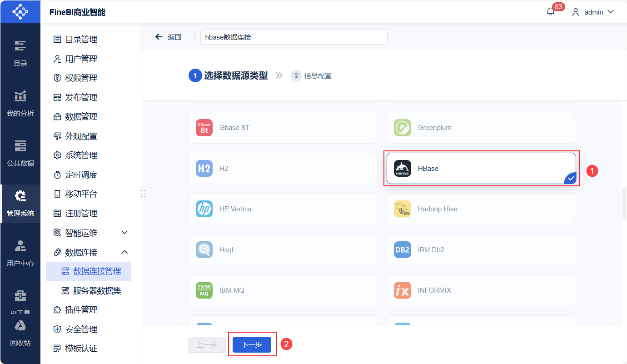Select the IBM Db2 data source label
This screenshot has height=364, width=627.
tap(431, 250)
